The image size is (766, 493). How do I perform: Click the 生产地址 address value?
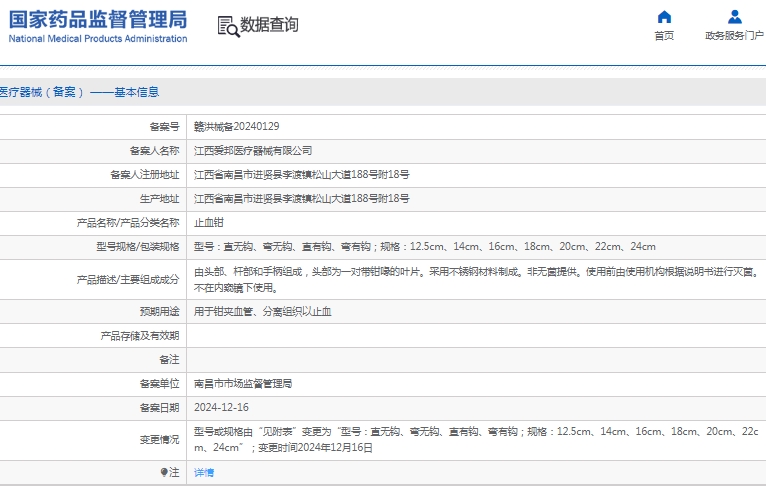(301, 198)
